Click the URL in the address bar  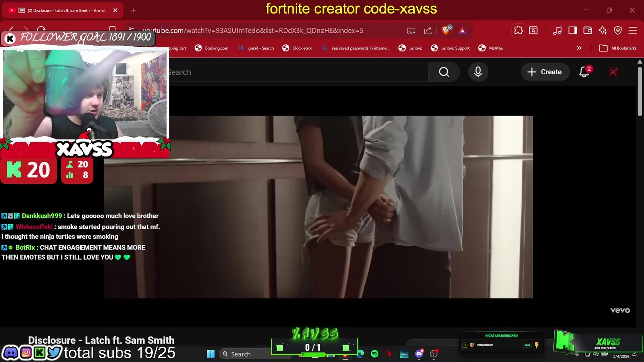[253, 30]
